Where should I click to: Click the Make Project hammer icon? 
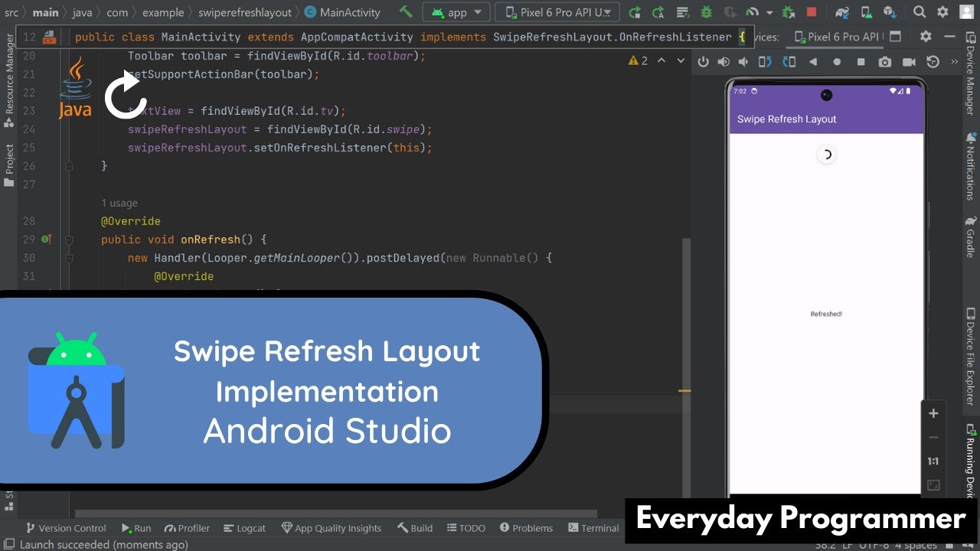pyautogui.click(x=406, y=12)
